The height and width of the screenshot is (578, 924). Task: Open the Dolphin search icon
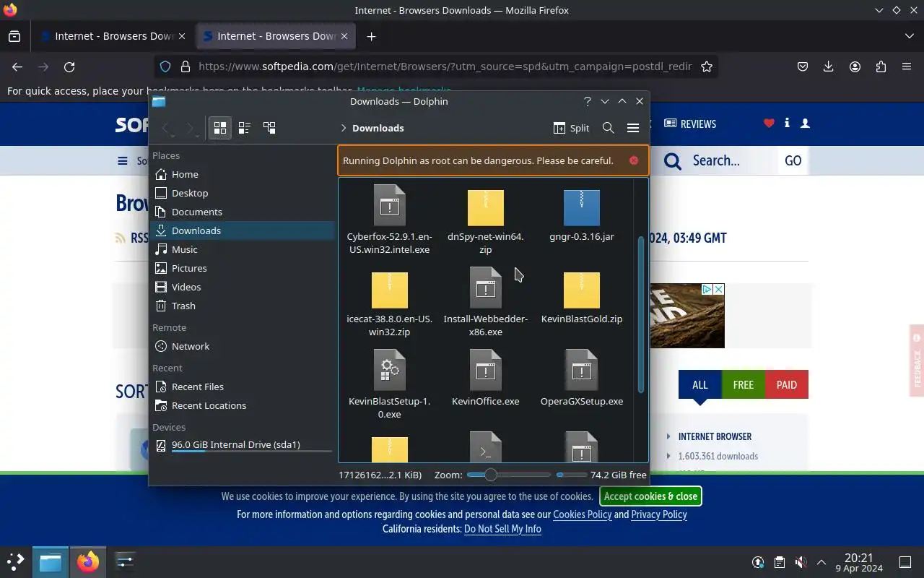(x=609, y=128)
